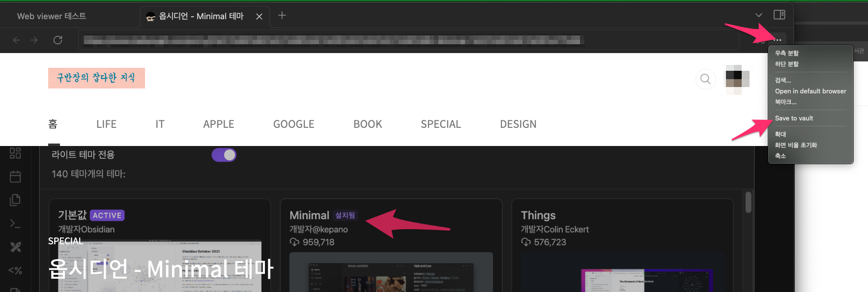868x292 pixels.
Task: Open the pixelated profile avatar
Action: [737, 79]
